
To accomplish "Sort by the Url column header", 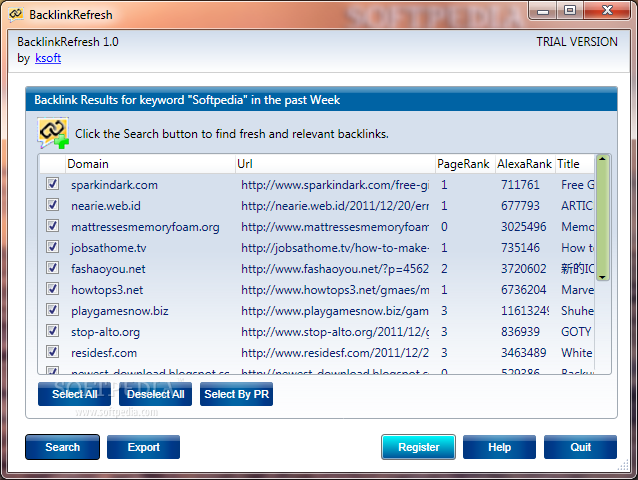I will [335, 164].
